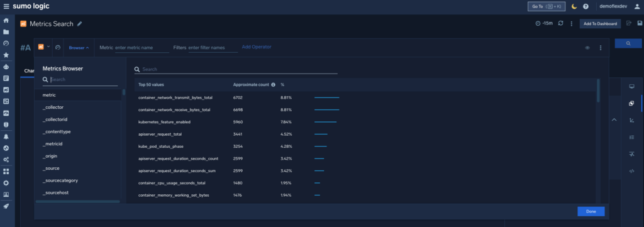This screenshot has height=227, width=644.
Task: Open the globe icon in sidebar
Action: (x=6, y=148)
